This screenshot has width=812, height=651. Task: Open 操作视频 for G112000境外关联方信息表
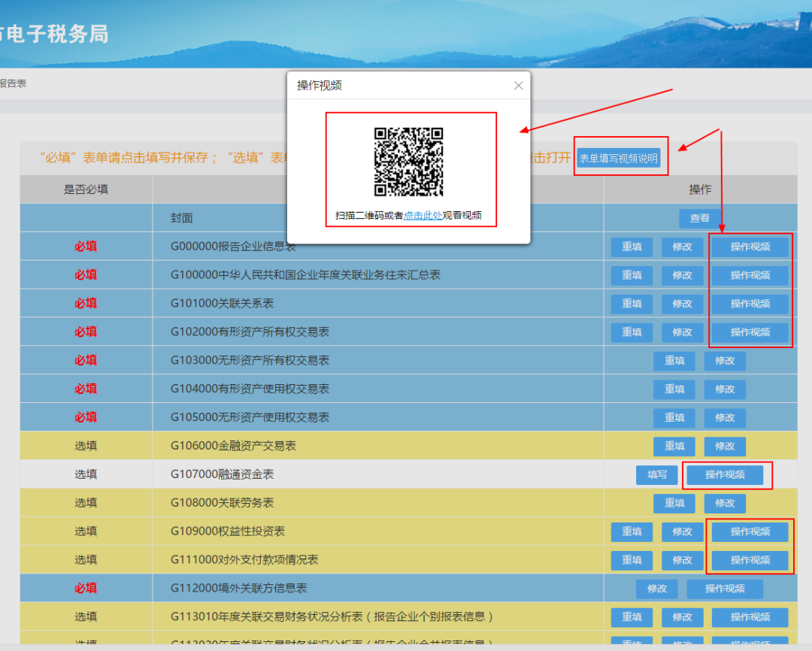point(725,589)
